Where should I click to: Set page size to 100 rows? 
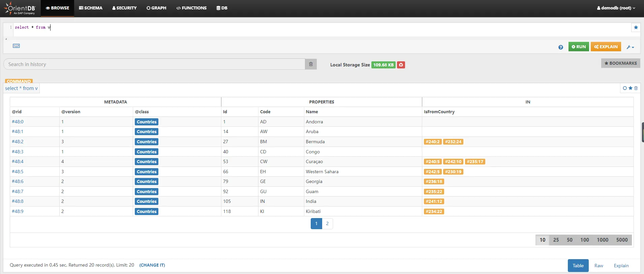[x=584, y=240]
